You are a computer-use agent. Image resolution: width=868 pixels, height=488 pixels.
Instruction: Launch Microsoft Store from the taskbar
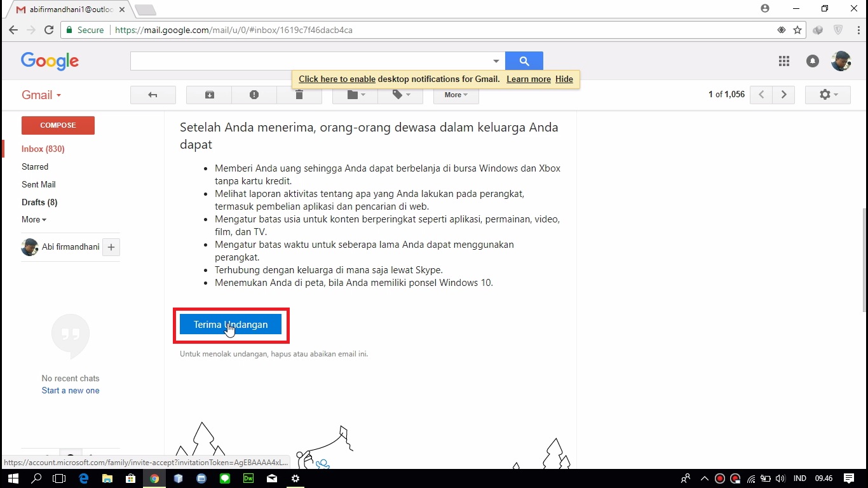click(130, 478)
